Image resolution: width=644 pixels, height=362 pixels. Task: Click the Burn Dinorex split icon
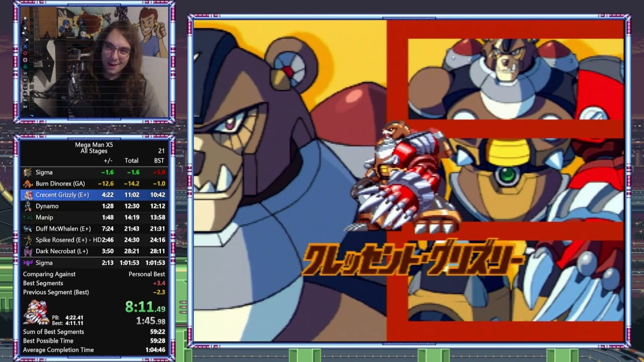pyautogui.click(x=28, y=184)
